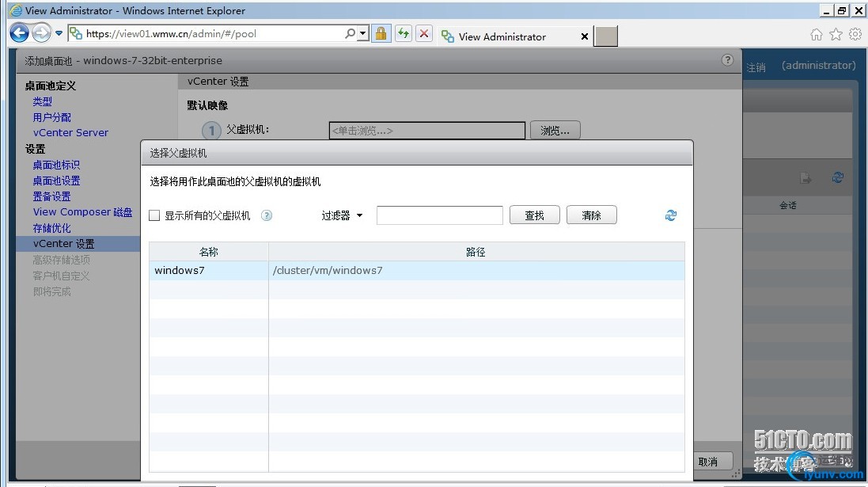Open 置备设置 step
Viewport: 868px width, 487px height.
(51, 196)
